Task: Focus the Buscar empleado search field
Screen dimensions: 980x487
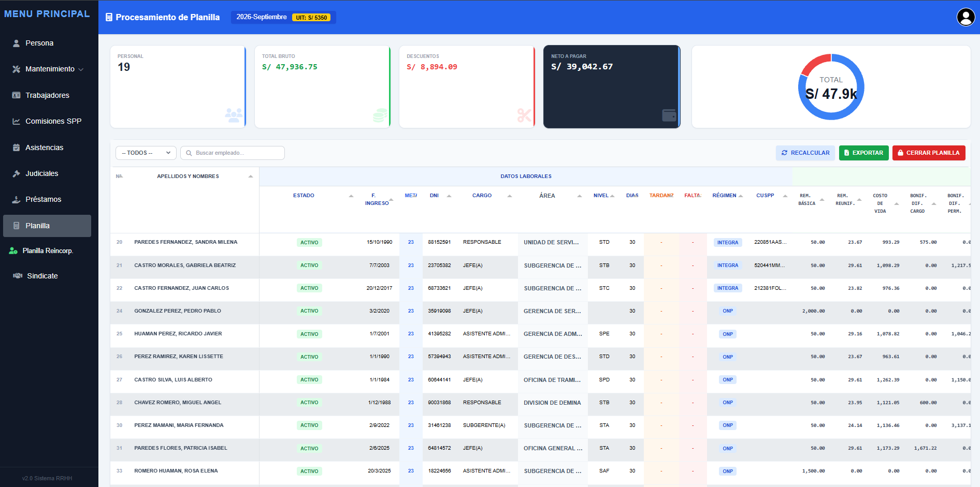Action: (x=233, y=153)
